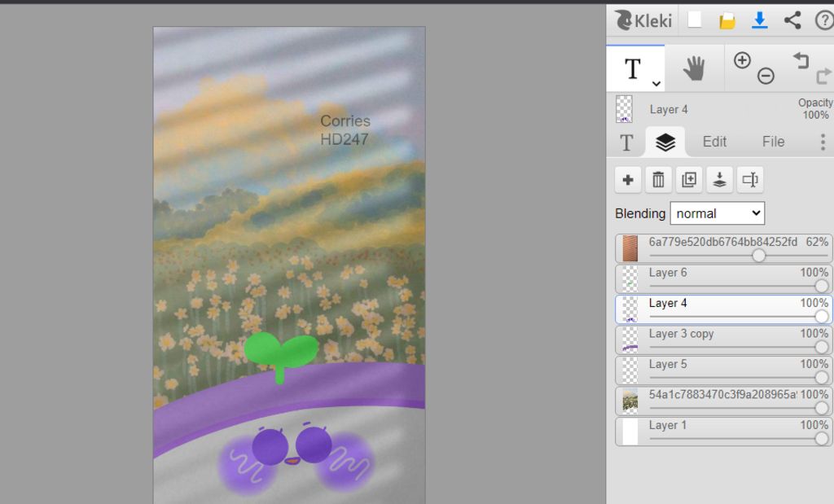Image resolution: width=834 pixels, height=504 pixels.
Task: Select Layer 1 in the layers list
Action: pos(723,432)
